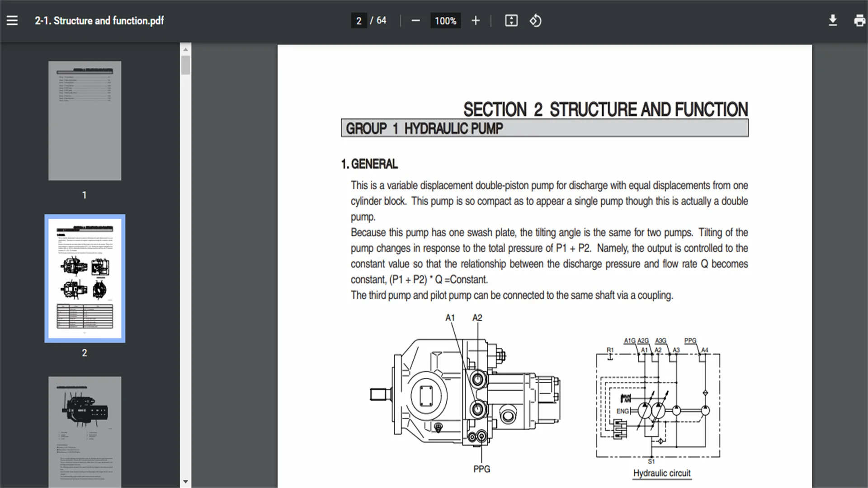Viewport: 868px width, 488px height.
Task: Open page 3 thumbnail
Action: coord(85,432)
